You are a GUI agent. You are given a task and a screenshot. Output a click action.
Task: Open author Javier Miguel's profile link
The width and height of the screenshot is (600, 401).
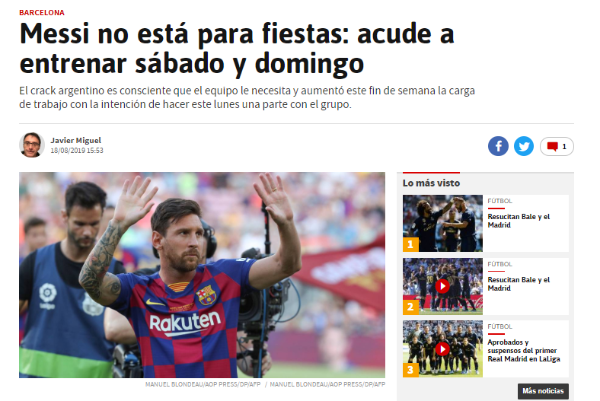point(76,140)
